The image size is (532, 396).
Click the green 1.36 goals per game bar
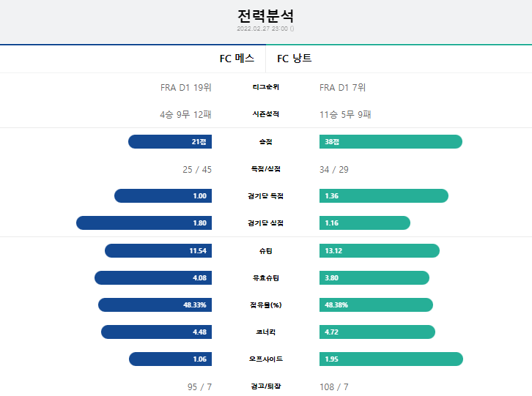(384, 196)
